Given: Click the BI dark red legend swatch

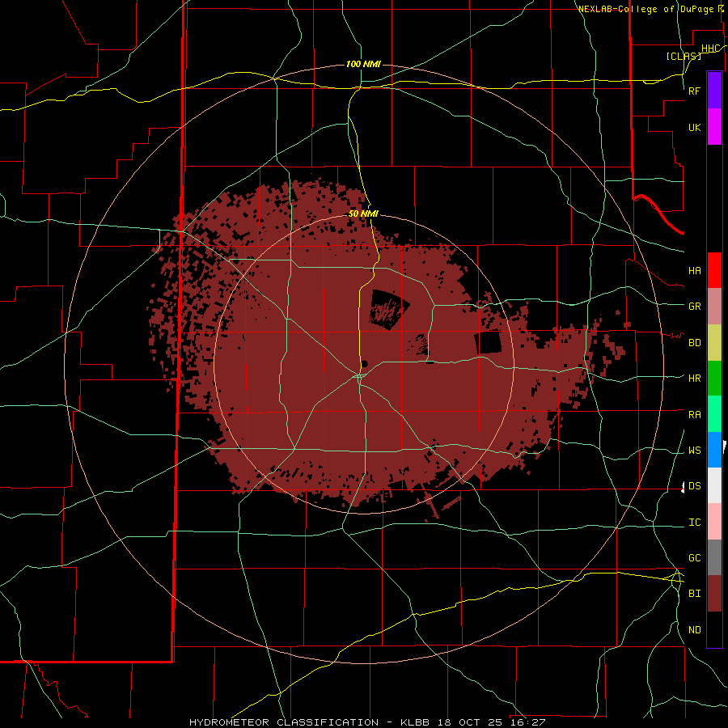Looking at the screenshot, I should click(714, 594).
